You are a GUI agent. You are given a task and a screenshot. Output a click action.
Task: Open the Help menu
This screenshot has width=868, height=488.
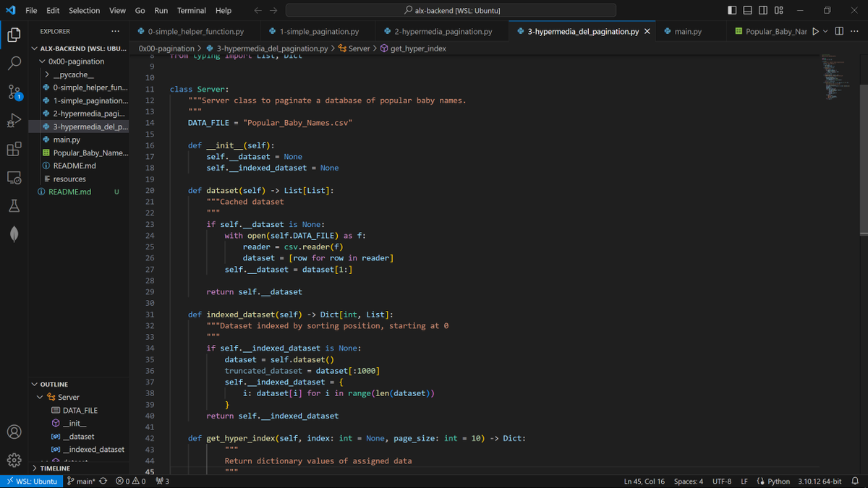pyautogui.click(x=224, y=10)
